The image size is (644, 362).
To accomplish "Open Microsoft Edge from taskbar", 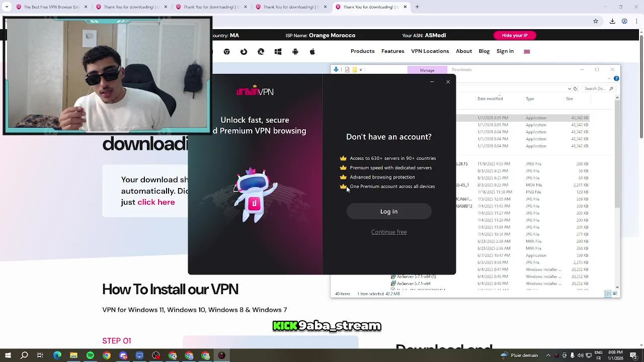I will (57, 355).
